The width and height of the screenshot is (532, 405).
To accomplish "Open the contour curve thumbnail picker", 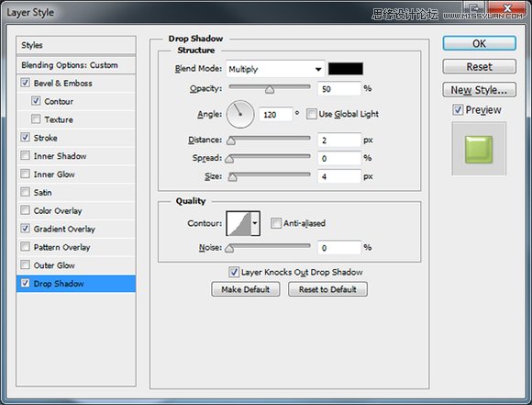I will click(238, 223).
